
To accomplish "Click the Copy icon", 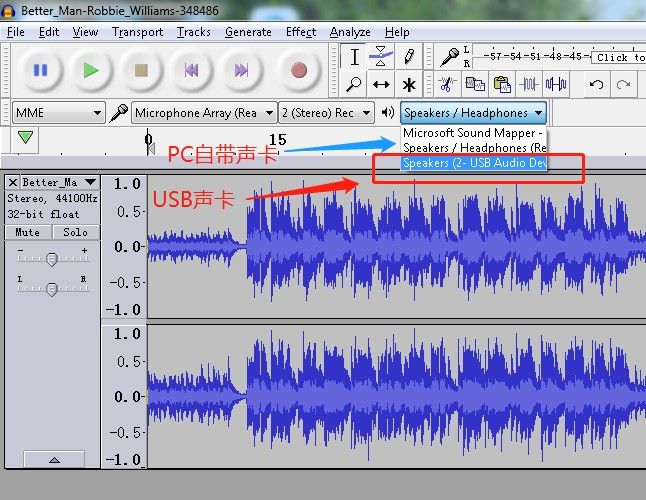I will 475,84.
